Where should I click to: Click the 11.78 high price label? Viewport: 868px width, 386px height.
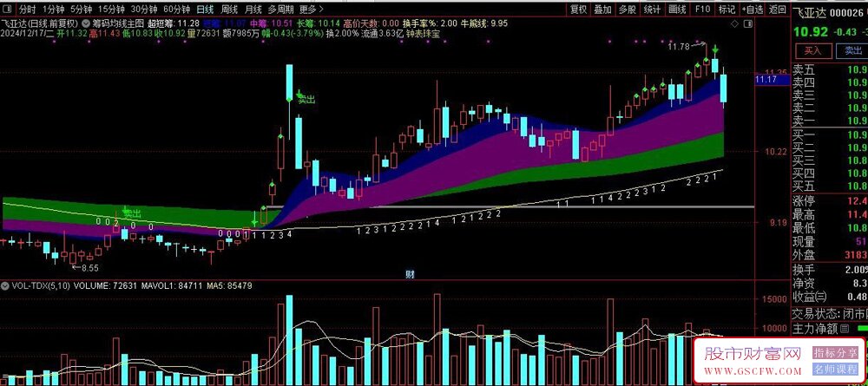click(679, 47)
